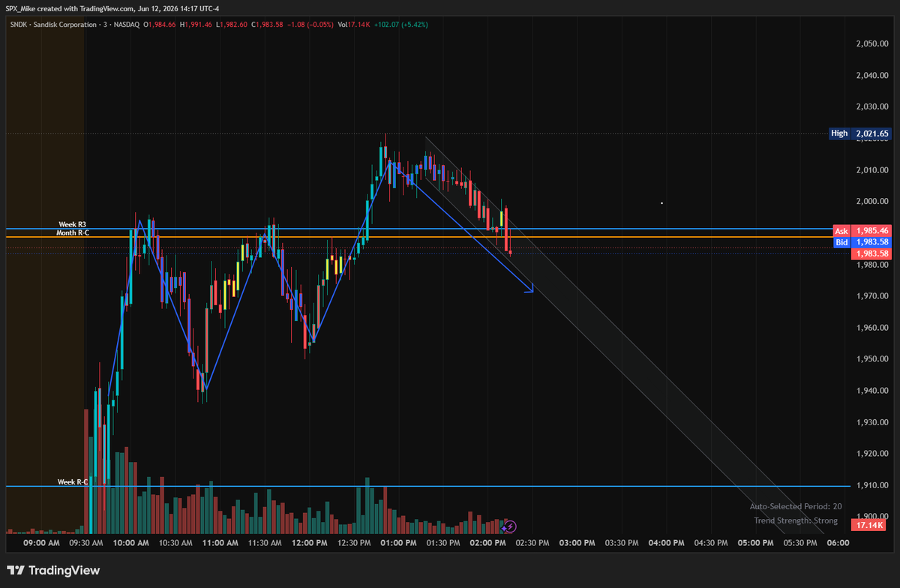Click the 11:00 AM time axis label

click(x=220, y=542)
